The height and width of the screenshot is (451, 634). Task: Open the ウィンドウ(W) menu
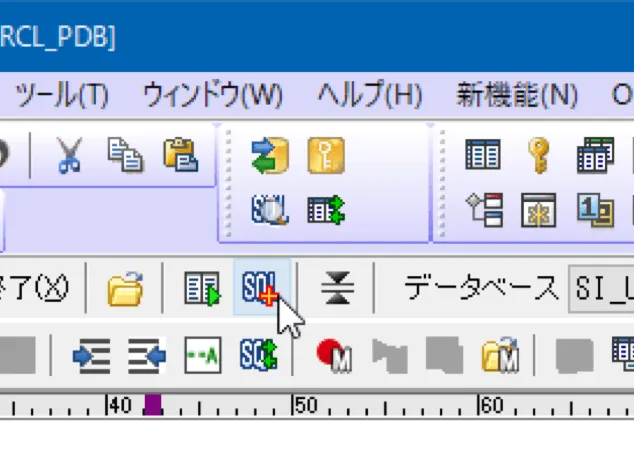click(213, 95)
